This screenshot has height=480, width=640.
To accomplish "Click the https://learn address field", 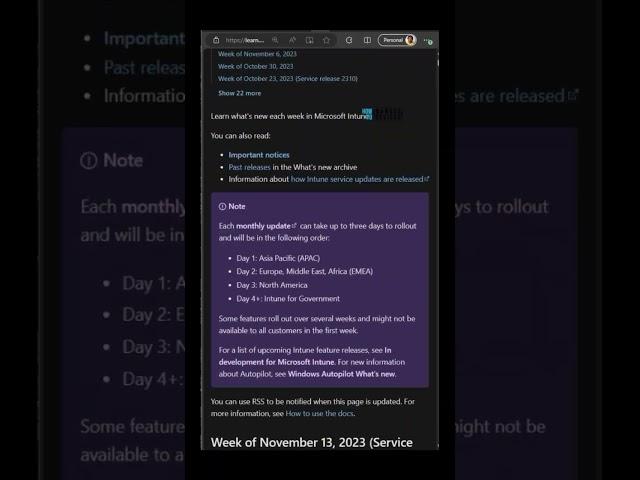I will coord(245,40).
